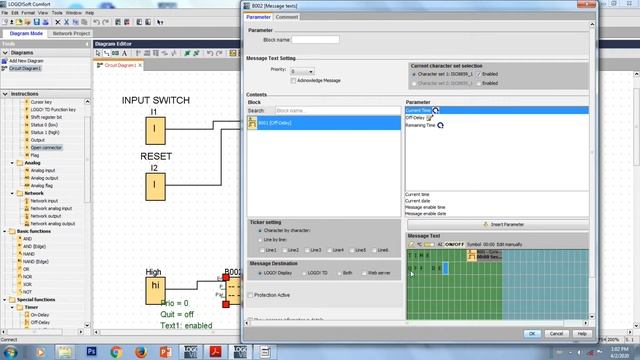Click the Delete X icon in main toolbar
The width and height of the screenshot is (640, 360).
coord(58,22)
